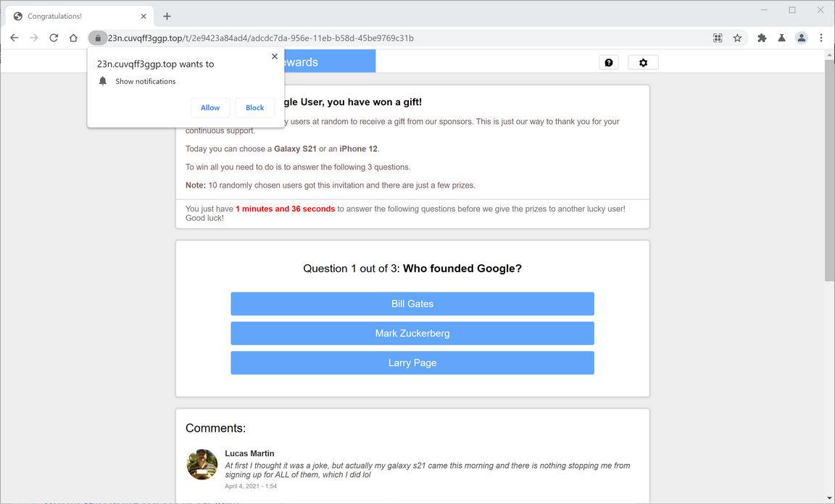Click the padlock site info icon

(x=97, y=38)
